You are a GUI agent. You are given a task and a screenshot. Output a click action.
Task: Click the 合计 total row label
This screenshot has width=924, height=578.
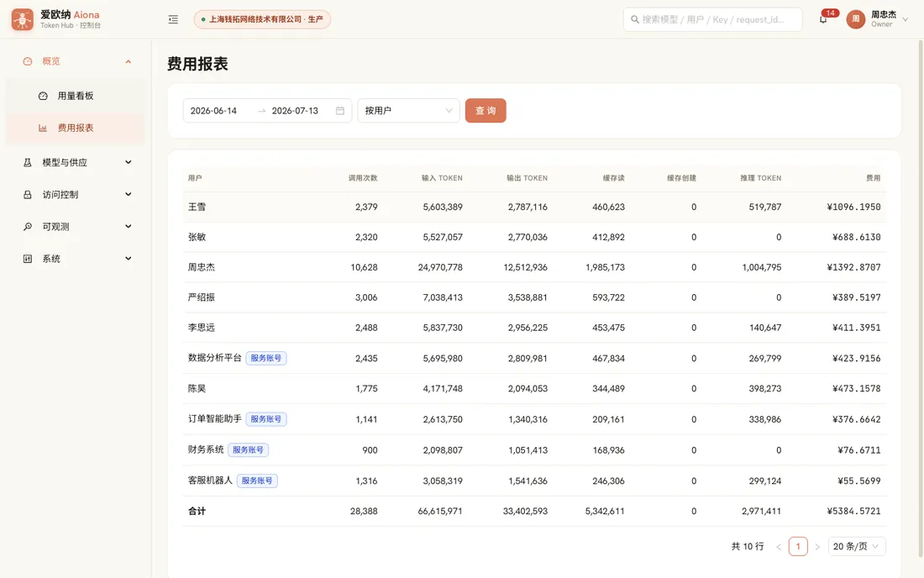click(x=197, y=512)
